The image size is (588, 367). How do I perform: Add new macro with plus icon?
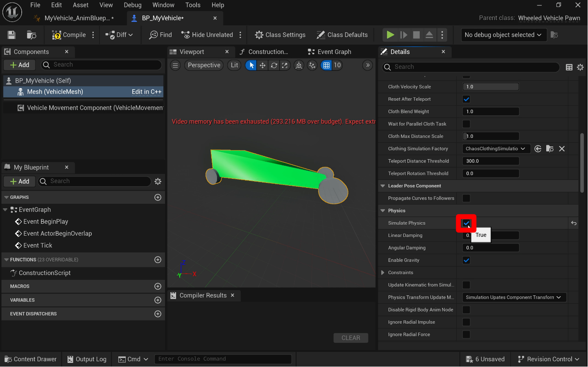pos(158,286)
